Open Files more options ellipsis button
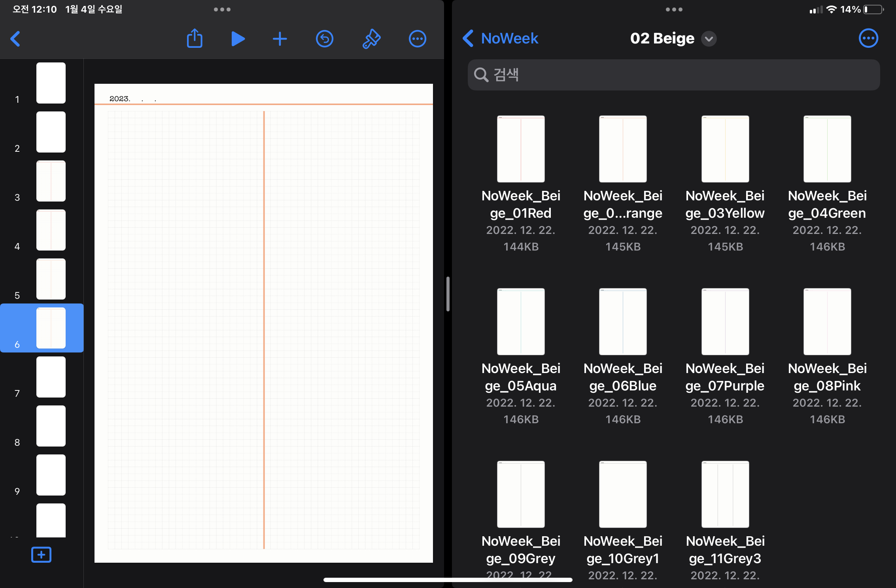896x588 pixels. tap(868, 38)
